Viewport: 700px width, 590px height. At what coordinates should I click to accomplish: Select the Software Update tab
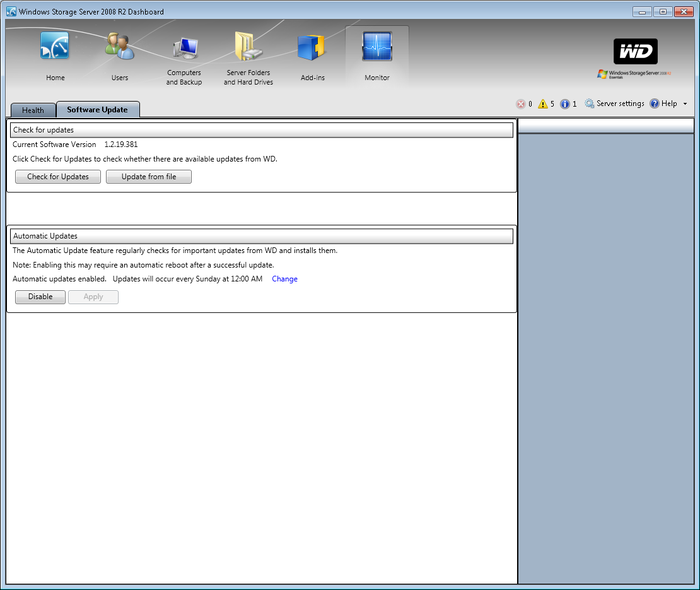coord(98,109)
